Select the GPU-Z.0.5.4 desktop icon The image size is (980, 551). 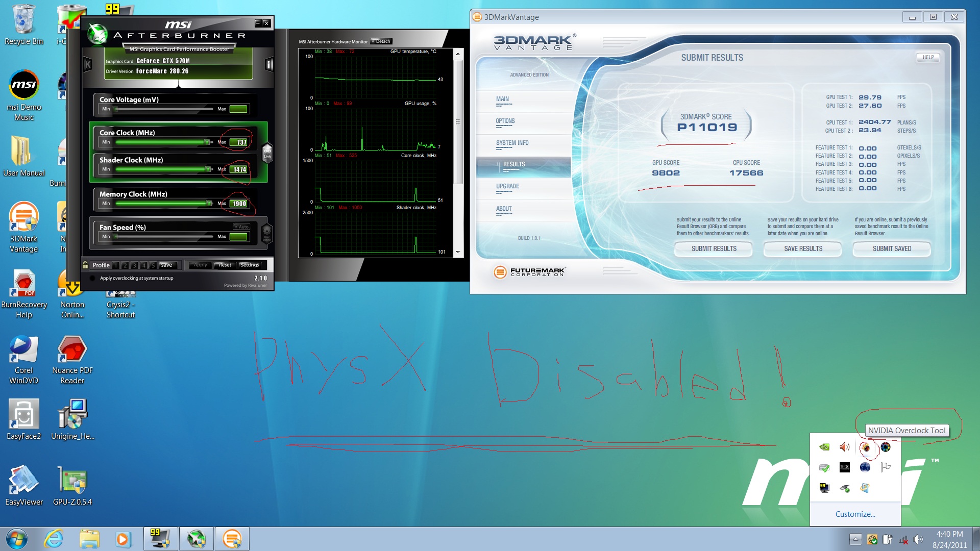click(72, 486)
